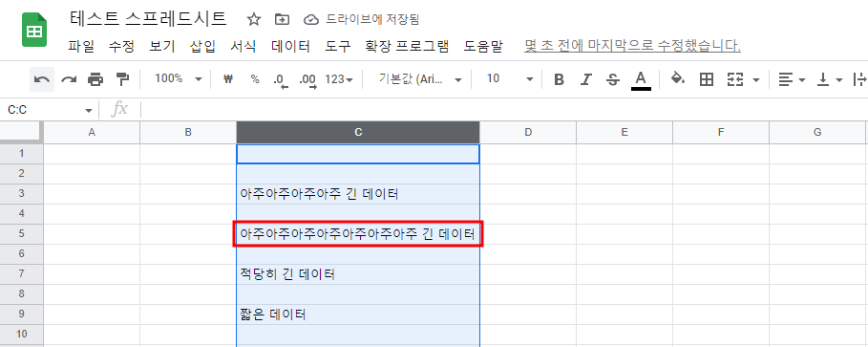
Task: Click cell with 짧은 데이터
Action: click(x=358, y=314)
